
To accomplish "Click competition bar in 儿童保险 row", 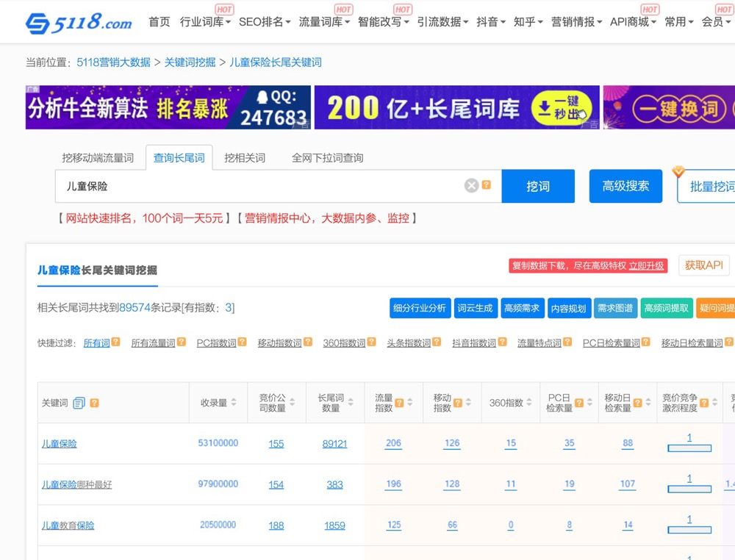I will pos(689,448).
